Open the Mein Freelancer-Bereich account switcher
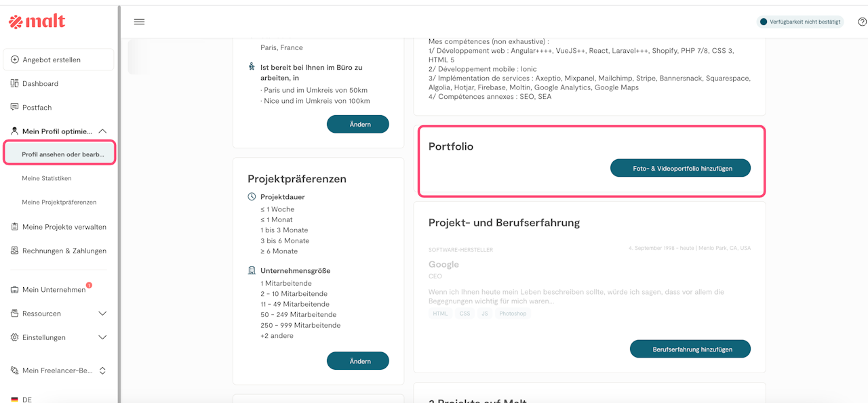 (102, 370)
